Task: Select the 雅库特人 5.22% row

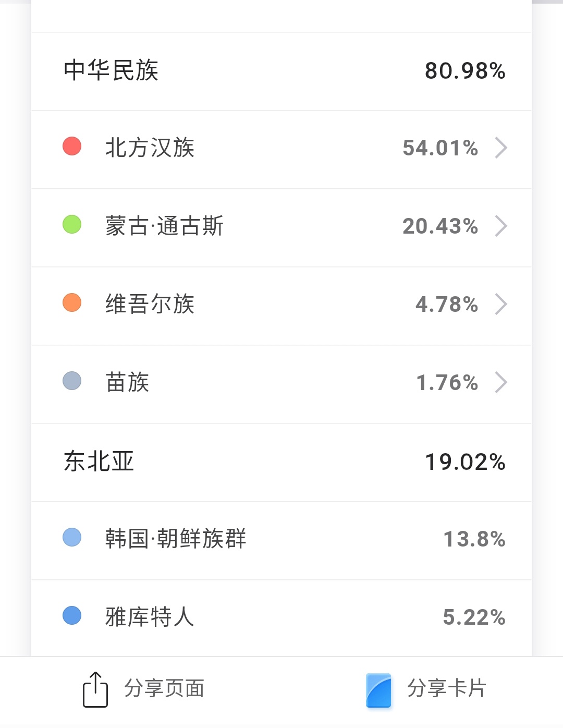Action: pos(281,617)
